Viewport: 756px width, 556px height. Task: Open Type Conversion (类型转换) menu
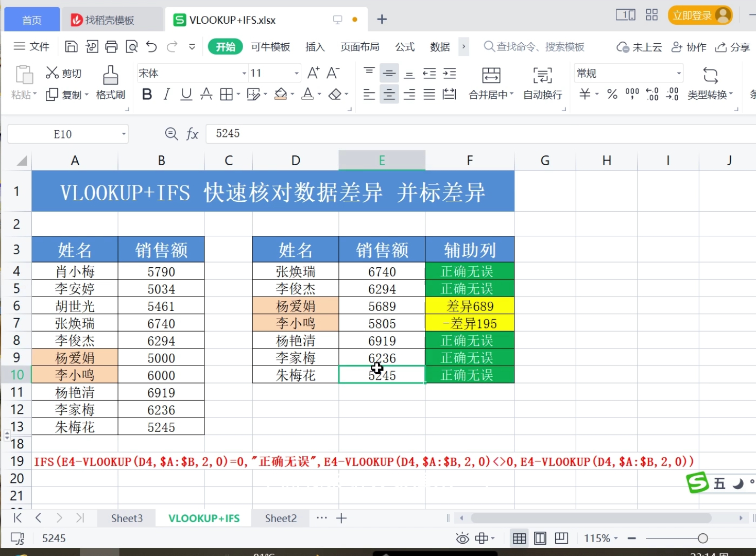(x=710, y=82)
